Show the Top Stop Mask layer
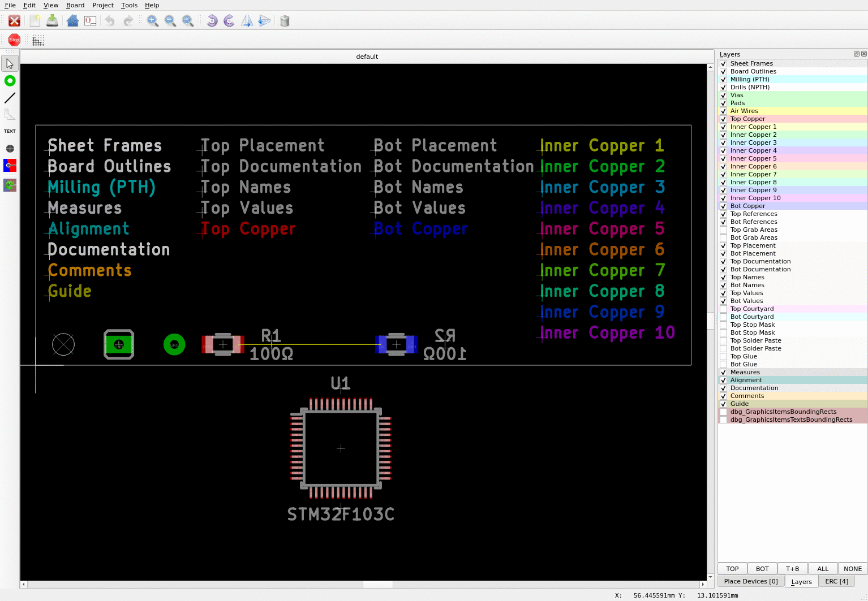Viewport: 868px width, 601px height. (x=723, y=325)
